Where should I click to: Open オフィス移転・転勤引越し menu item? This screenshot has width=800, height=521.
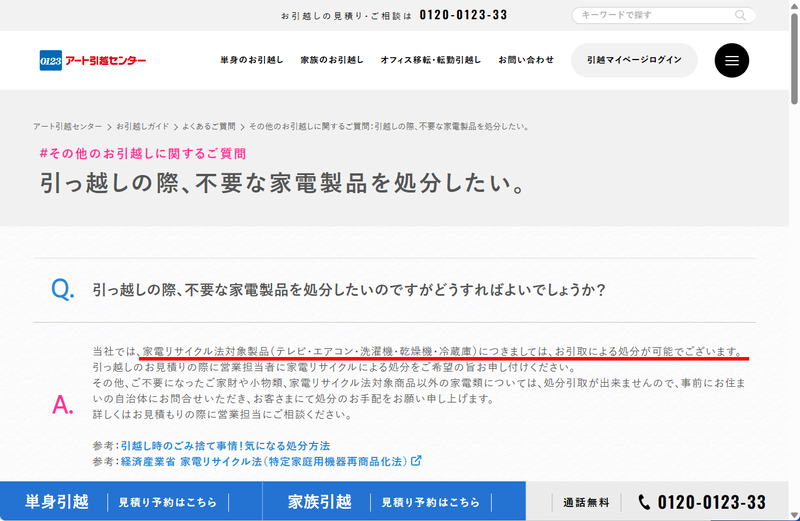pyautogui.click(x=431, y=60)
